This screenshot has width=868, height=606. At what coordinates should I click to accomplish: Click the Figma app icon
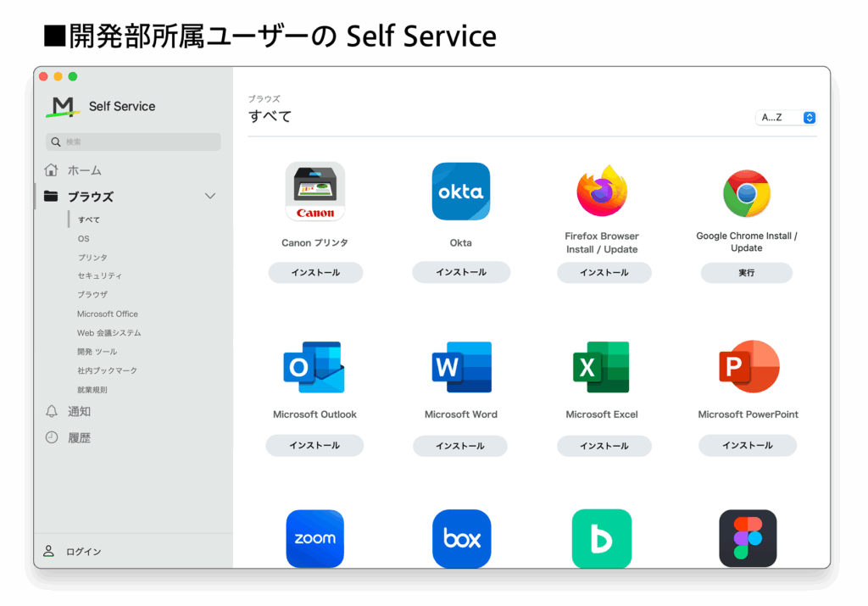point(748,538)
